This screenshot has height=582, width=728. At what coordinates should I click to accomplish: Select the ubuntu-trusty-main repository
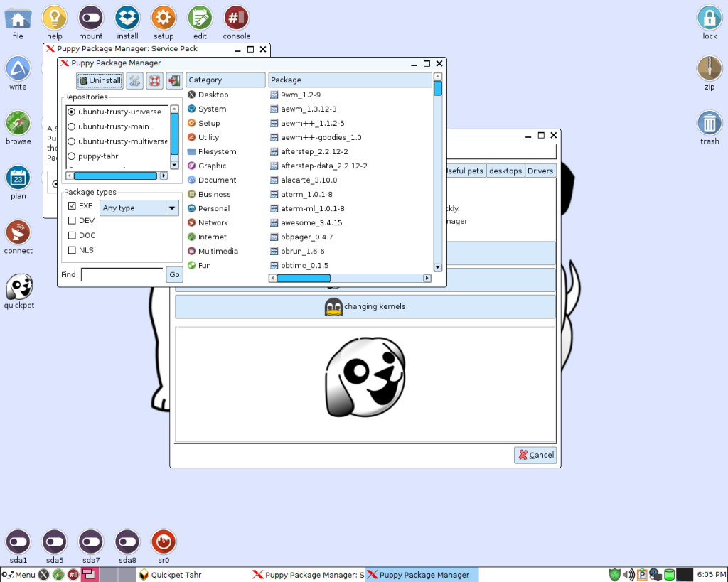coord(109,126)
